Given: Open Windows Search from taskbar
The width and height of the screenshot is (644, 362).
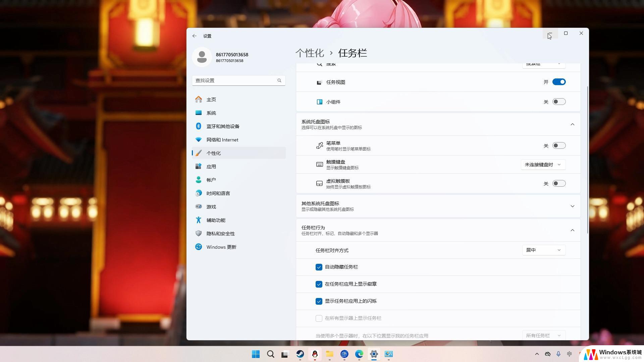Looking at the screenshot, I should tap(270, 354).
